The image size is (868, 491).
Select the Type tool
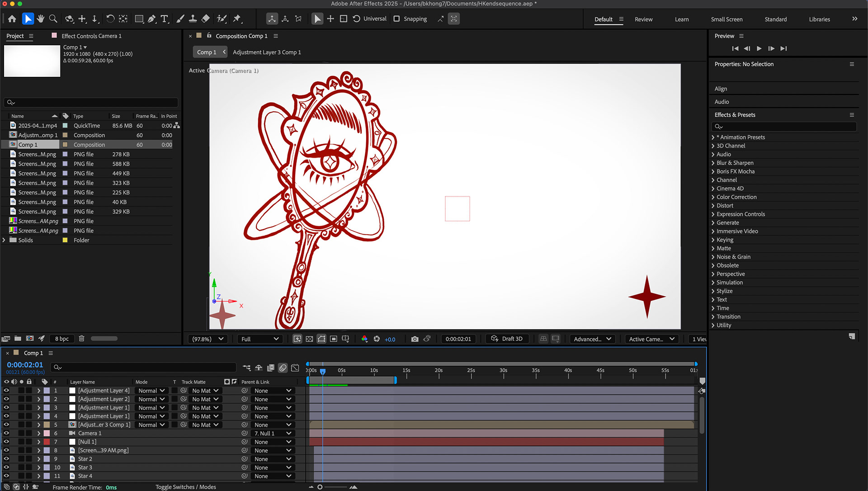coord(165,19)
